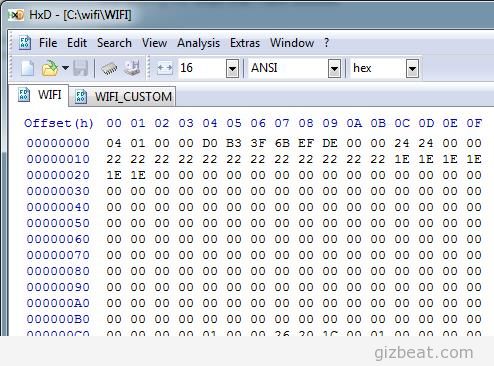Select offset row 00000000

(x=58, y=143)
